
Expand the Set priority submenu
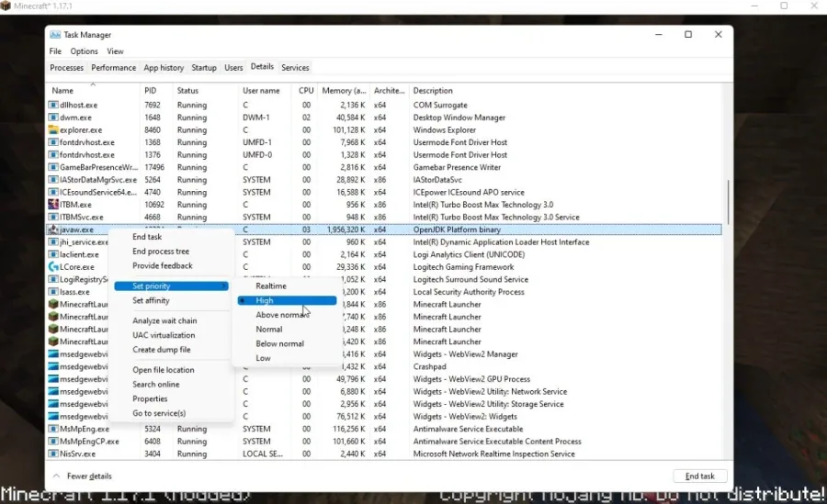point(172,286)
